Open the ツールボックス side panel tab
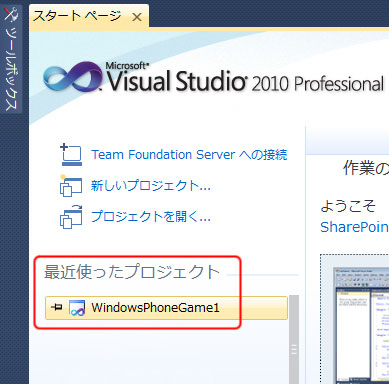 pos(11,59)
